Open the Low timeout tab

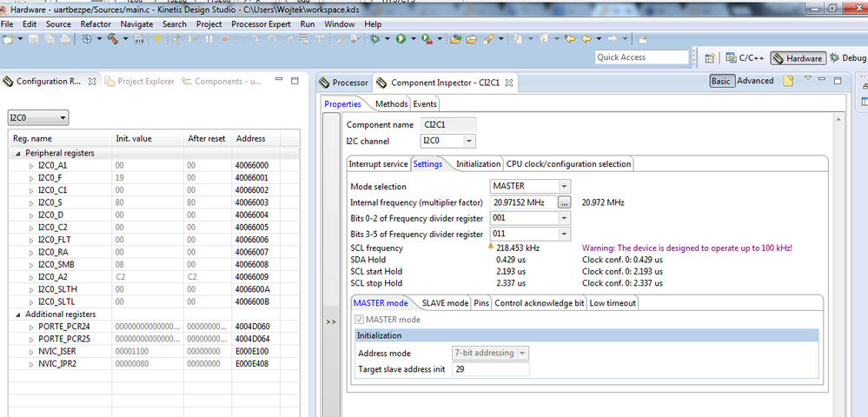coord(613,303)
